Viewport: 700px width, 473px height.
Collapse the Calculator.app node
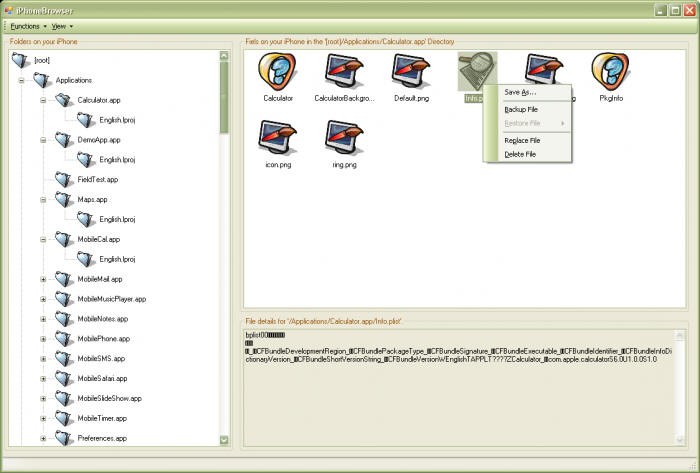(x=43, y=100)
